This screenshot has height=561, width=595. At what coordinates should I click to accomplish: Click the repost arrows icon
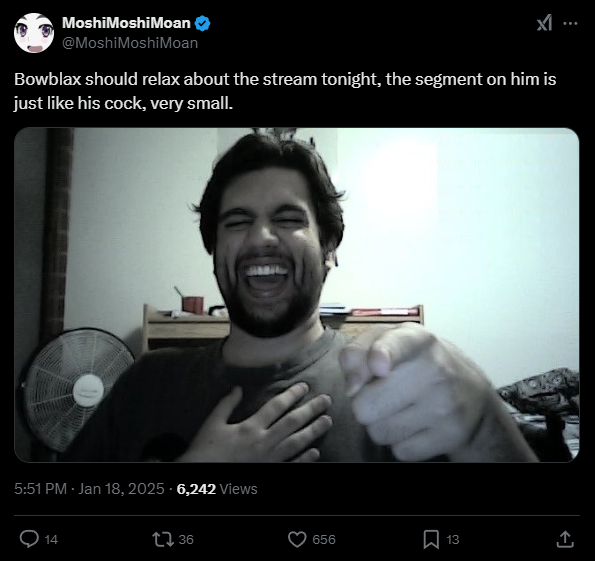(163, 539)
